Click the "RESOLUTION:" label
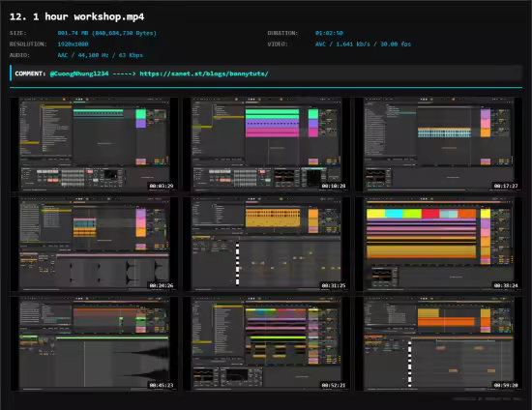Viewport: 532px width, 410px height. [x=28, y=44]
